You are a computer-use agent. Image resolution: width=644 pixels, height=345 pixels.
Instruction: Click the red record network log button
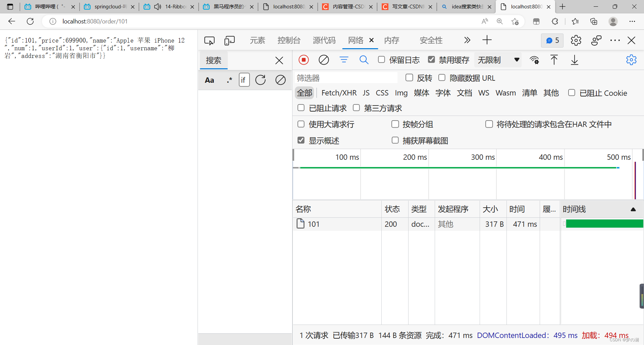(304, 60)
